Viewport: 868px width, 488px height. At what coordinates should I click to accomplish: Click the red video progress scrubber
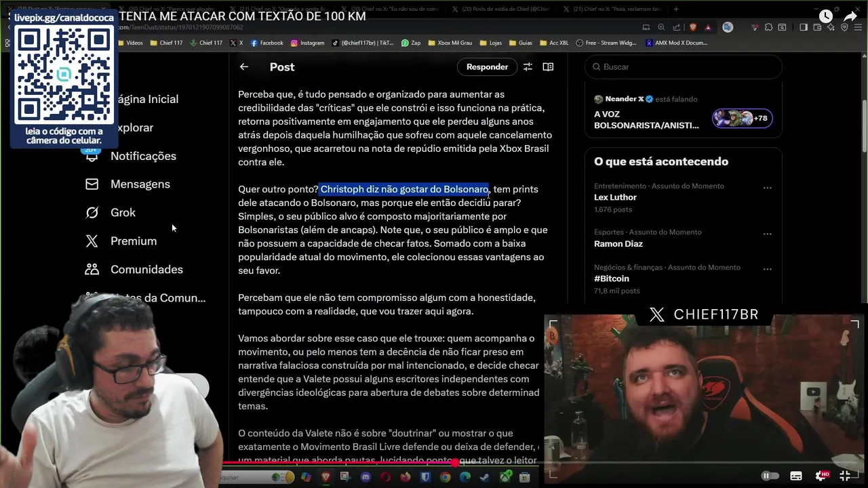coord(455,463)
